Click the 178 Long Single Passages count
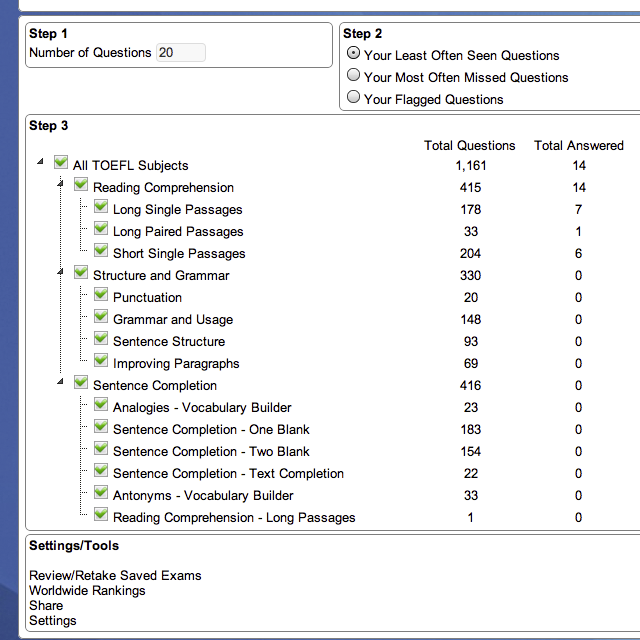640x640 pixels. 471,210
